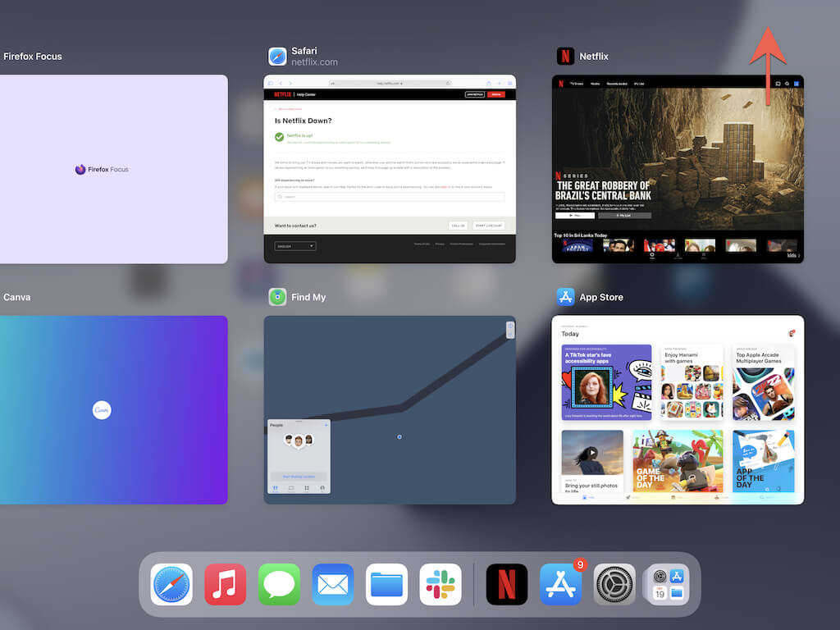Tap the Netflix title label
This screenshot has height=630, width=840.
coord(594,57)
